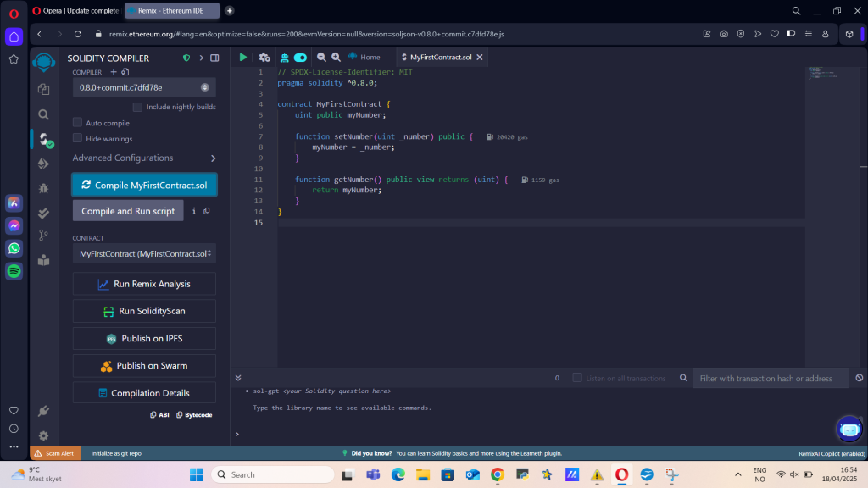
Task: Open a new browser tab
Action: tap(229, 10)
